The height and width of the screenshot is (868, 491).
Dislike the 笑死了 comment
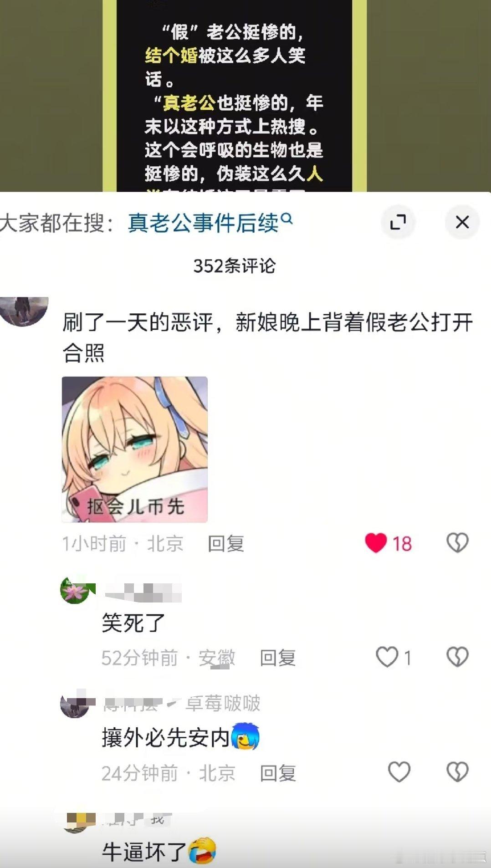coord(457,657)
